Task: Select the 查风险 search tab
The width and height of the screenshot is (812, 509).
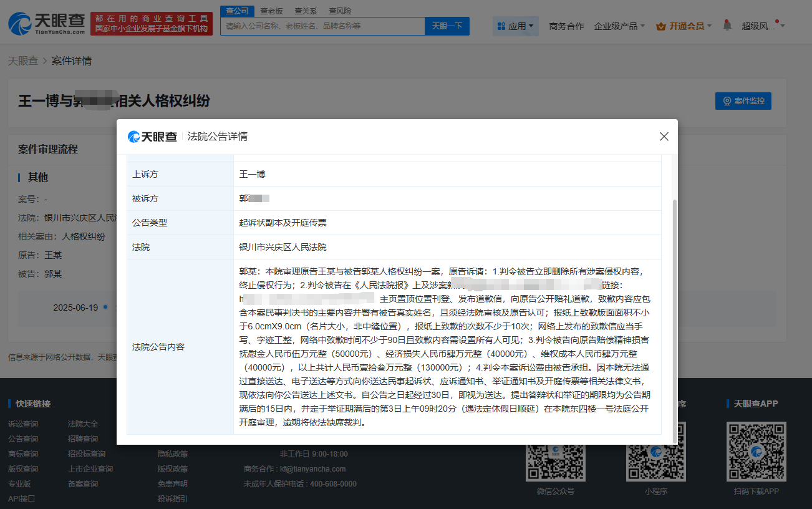Action: (x=340, y=11)
